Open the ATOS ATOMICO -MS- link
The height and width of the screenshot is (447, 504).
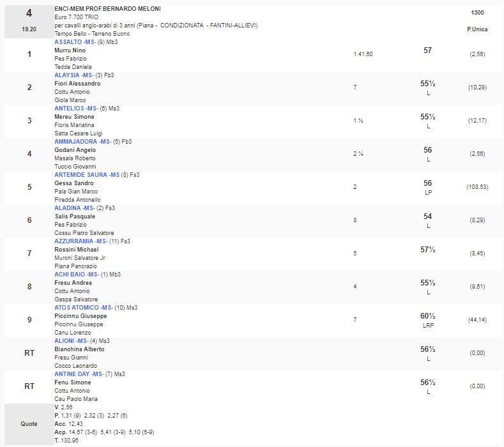click(x=84, y=308)
